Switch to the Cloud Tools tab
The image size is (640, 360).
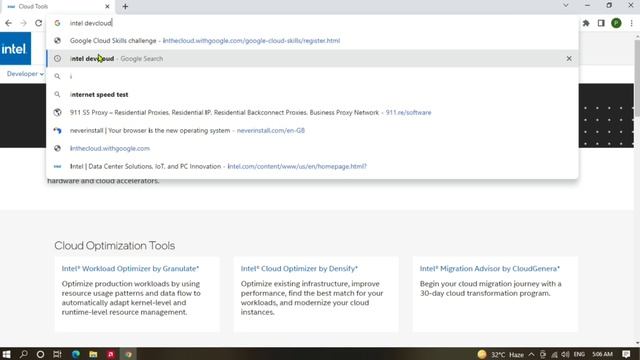57,7
